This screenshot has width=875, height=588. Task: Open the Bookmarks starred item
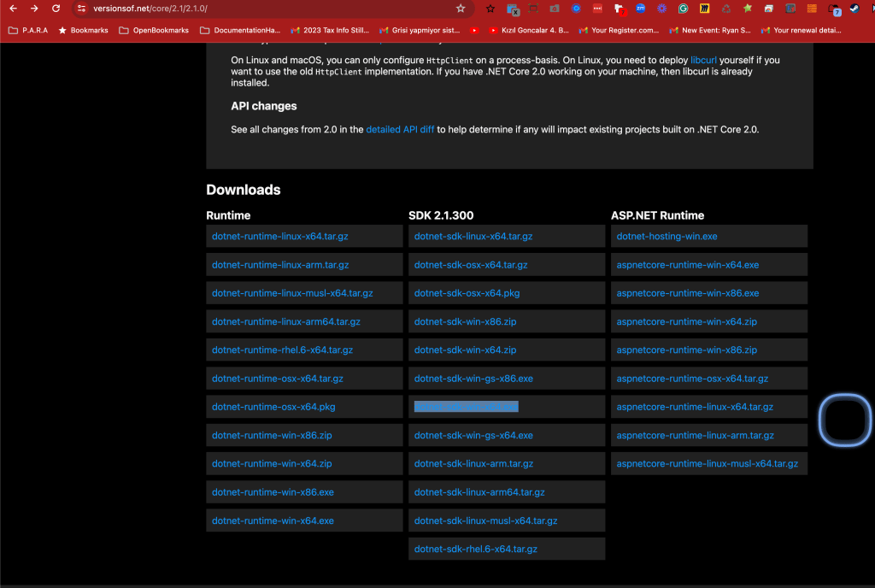83,30
